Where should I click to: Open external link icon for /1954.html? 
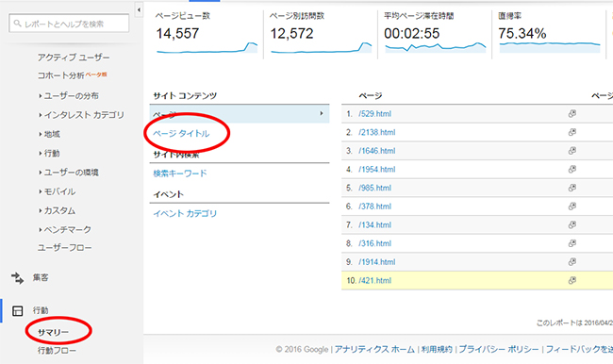(x=572, y=170)
